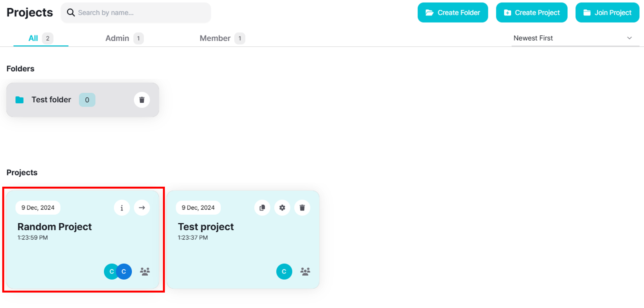Click the Create Project button

click(532, 13)
